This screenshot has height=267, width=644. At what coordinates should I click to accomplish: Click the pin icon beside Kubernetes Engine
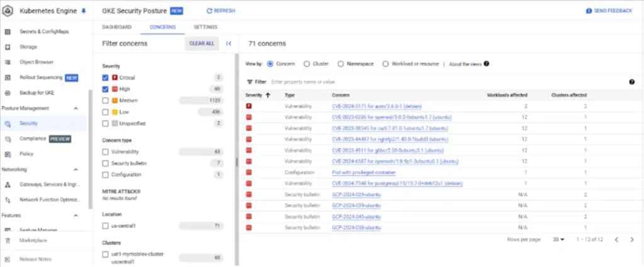[x=84, y=11]
